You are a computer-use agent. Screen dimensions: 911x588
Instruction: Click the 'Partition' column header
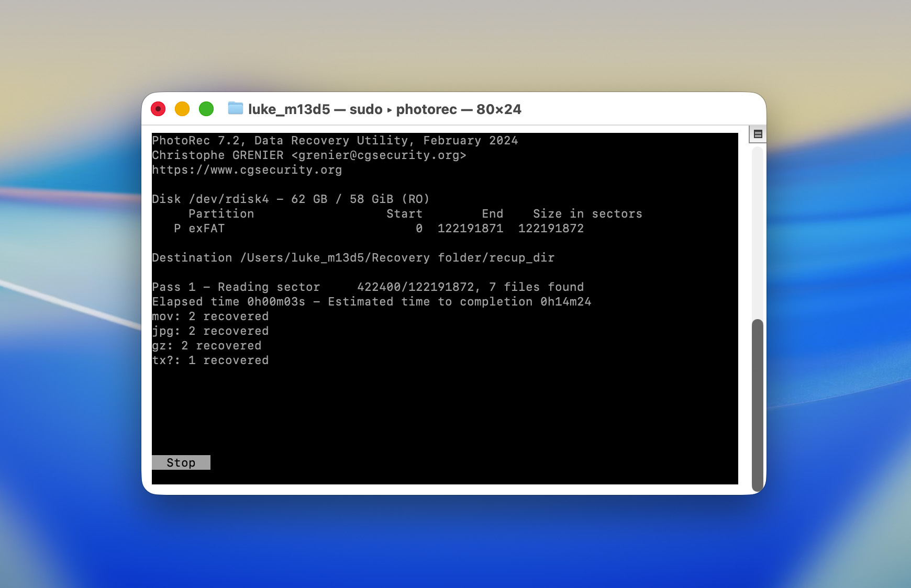pyautogui.click(x=221, y=213)
